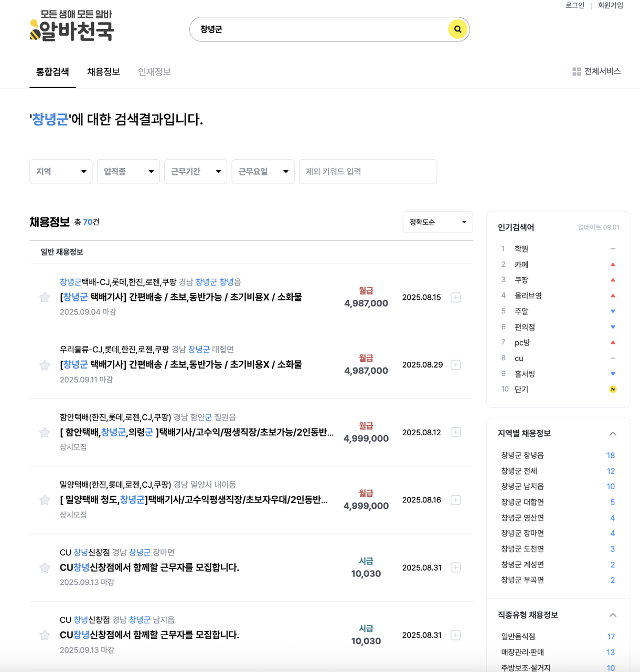Open the 정확도순 sort dropdown
This screenshot has width=640, height=672.
[438, 222]
